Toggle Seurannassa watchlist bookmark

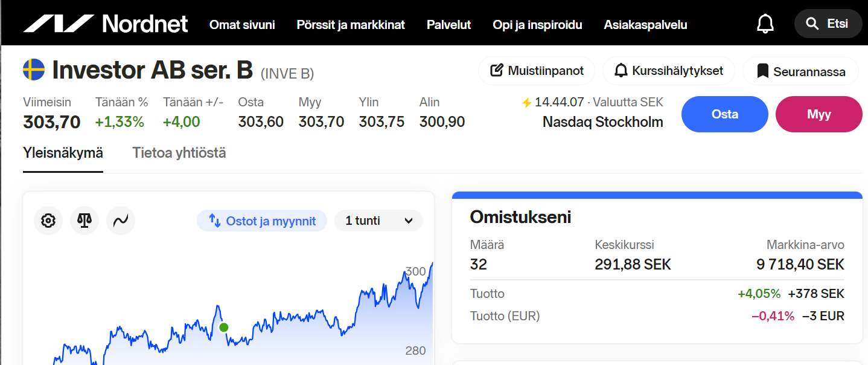click(x=800, y=71)
